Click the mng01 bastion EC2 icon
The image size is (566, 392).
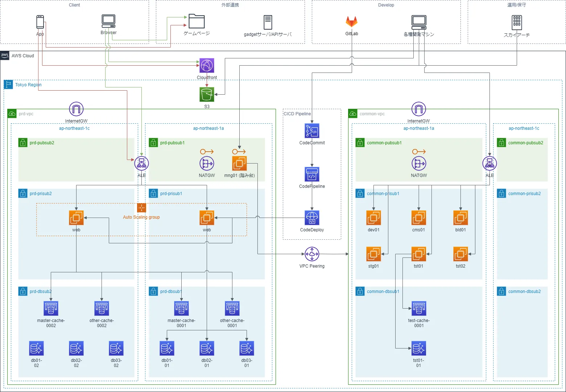pyautogui.click(x=239, y=164)
